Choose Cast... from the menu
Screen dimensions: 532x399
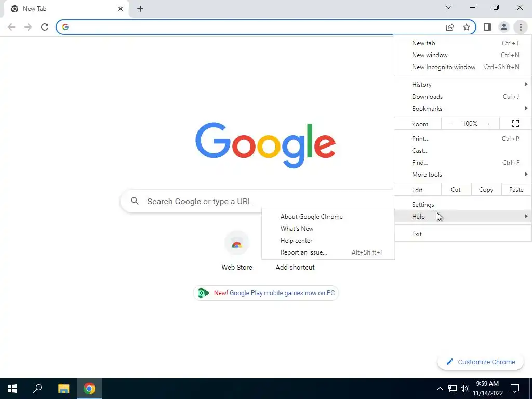(463, 150)
